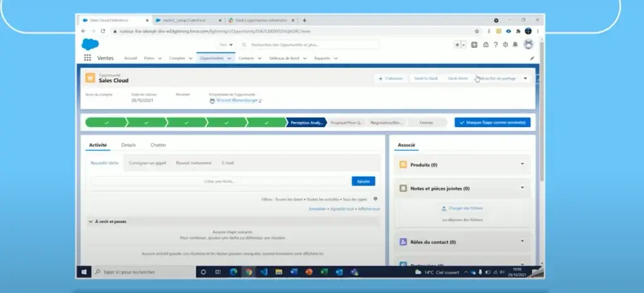The image size is (644, 293).
Task: Click the Produits related list icon
Action: point(403,165)
